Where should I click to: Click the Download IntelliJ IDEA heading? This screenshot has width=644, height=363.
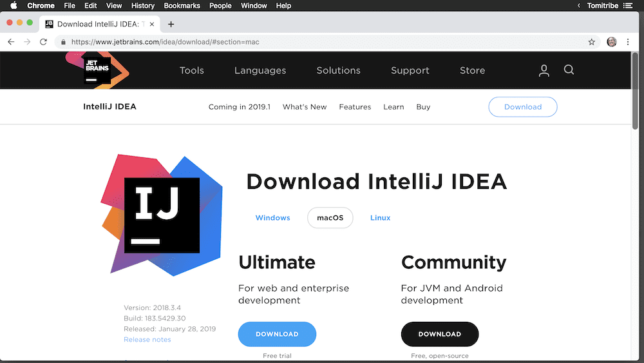click(x=377, y=182)
